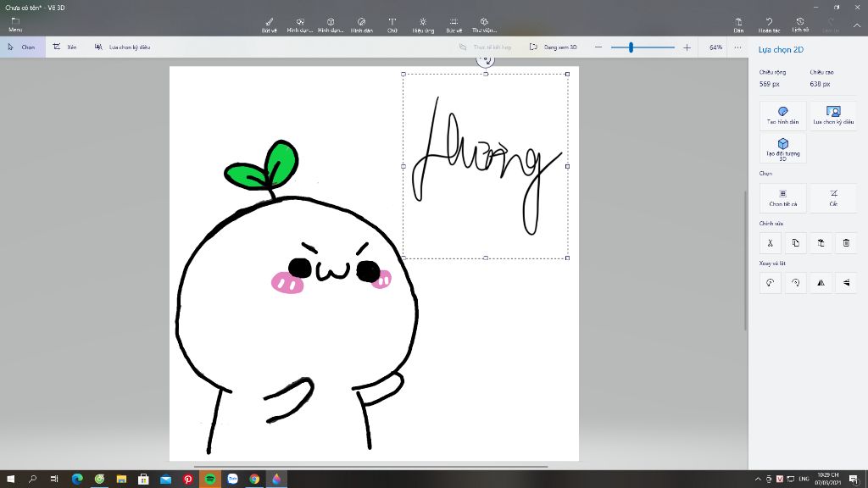Open Microsoft Edge from the taskbar
This screenshot has height=488, width=868.
77,479
